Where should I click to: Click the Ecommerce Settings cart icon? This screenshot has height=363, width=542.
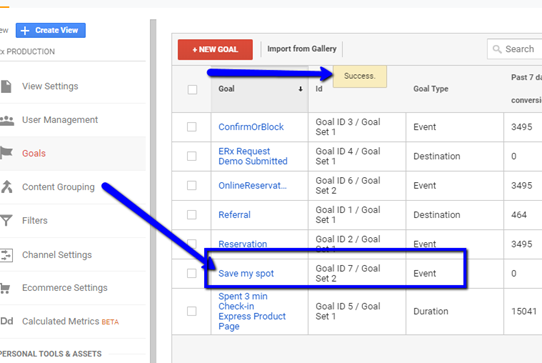click(x=5, y=288)
